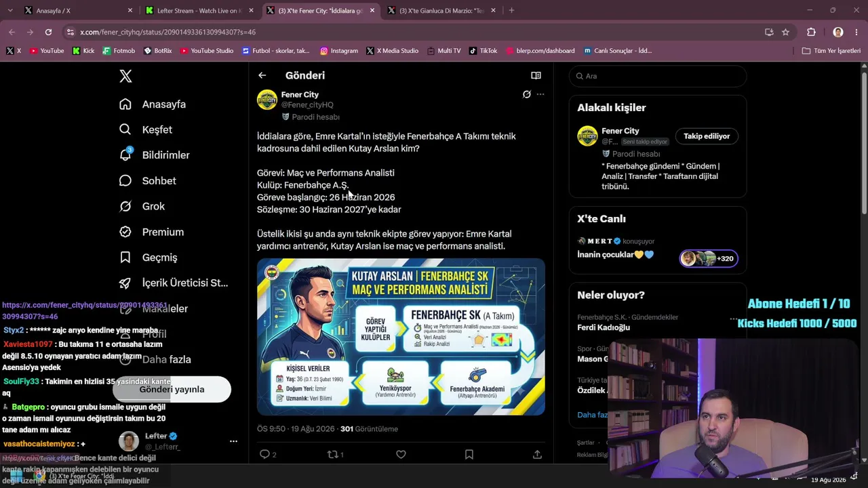Open the Fotmob bookmark
The height and width of the screenshot is (488, 868).
(119, 51)
